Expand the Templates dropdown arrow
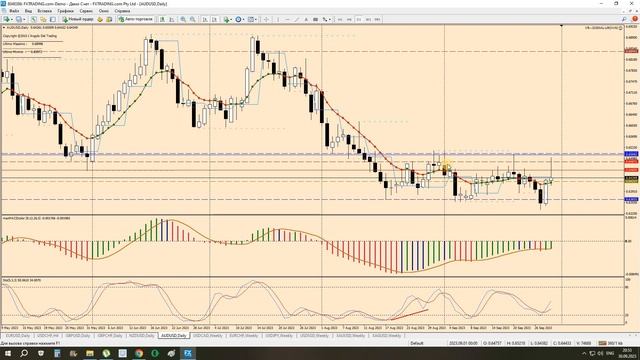640x360 pixels. 256,19
